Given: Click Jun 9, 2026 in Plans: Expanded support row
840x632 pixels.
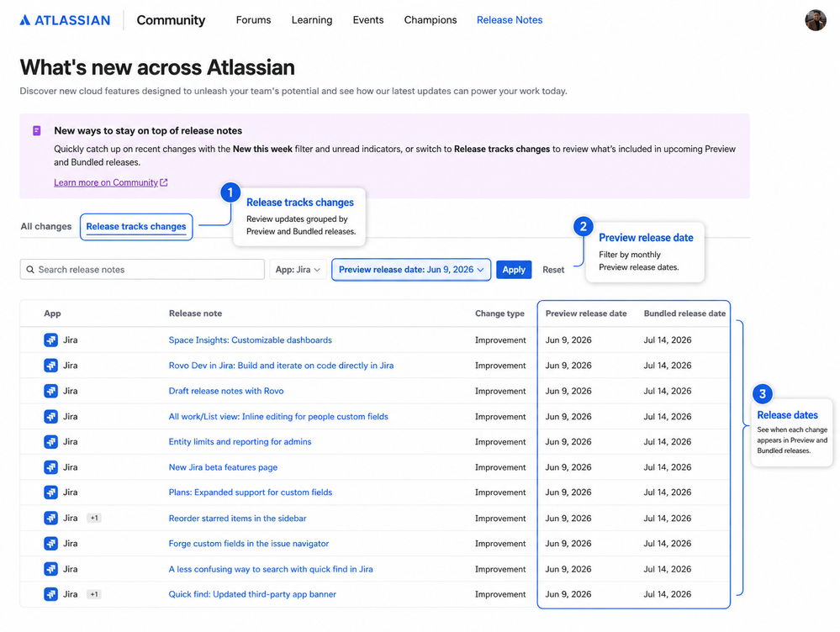Looking at the screenshot, I should [568, 492].
